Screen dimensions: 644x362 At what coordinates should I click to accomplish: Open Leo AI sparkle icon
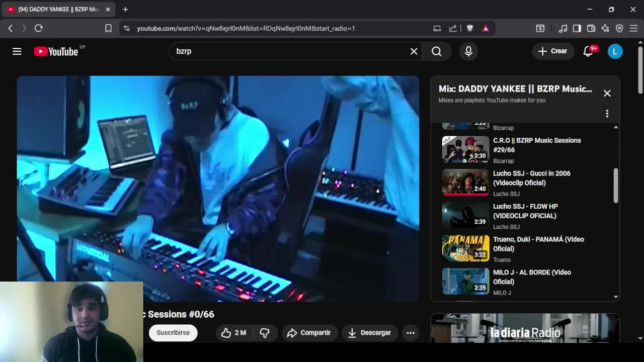tap(605, 29)
